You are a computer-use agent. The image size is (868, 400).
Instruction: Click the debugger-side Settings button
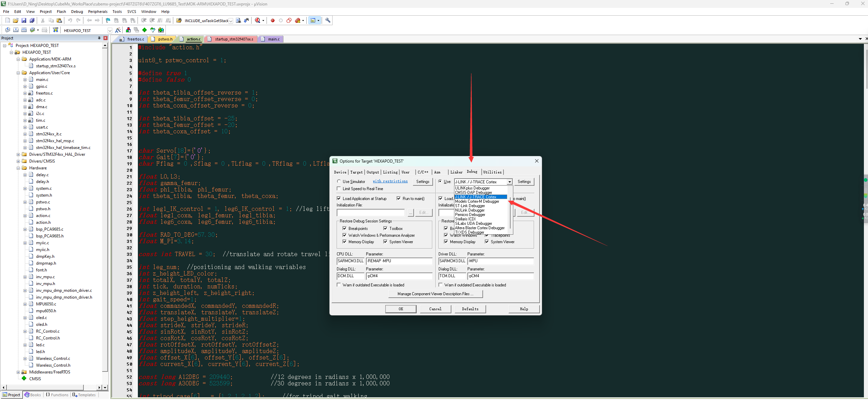point(524,182)
